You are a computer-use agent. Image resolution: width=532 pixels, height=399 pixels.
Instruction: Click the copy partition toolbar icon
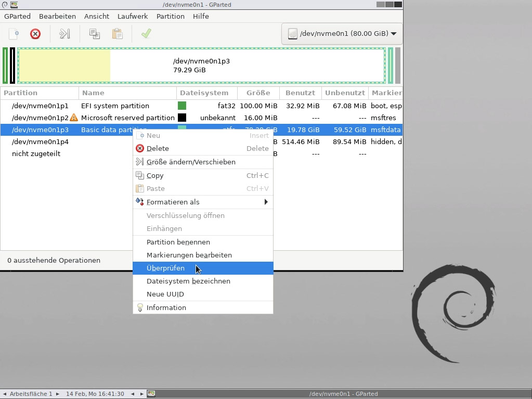[94, 34]
